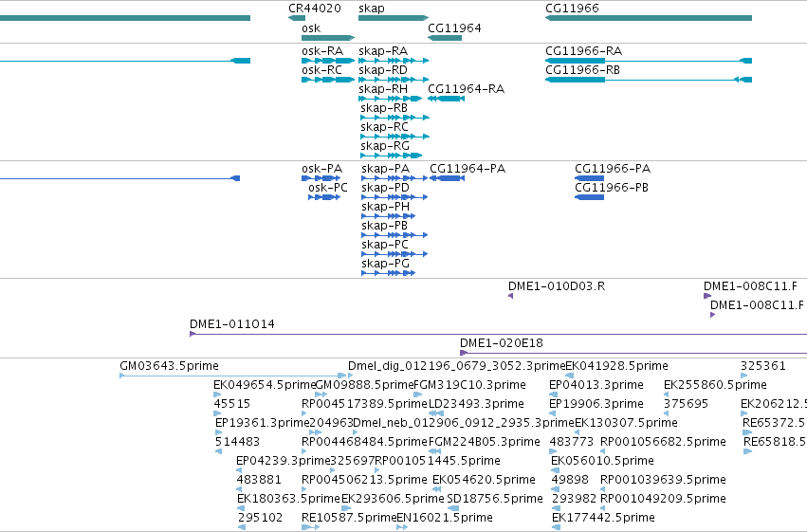Select the FGM319C10.3prime EST label
Screen dimensions: 807x532
[x=470, y=385]
